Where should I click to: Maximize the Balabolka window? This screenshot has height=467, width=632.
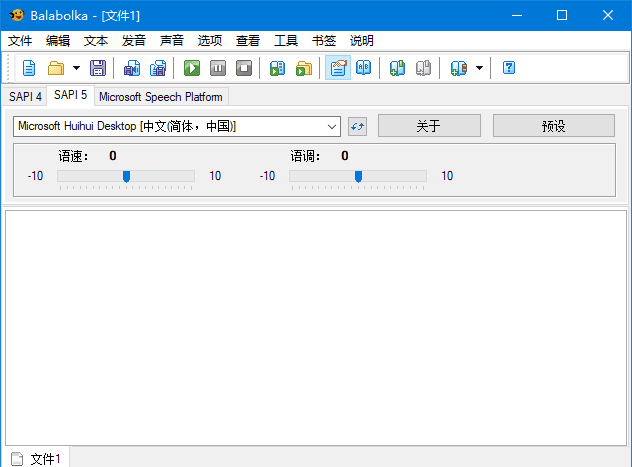point(562,15)
